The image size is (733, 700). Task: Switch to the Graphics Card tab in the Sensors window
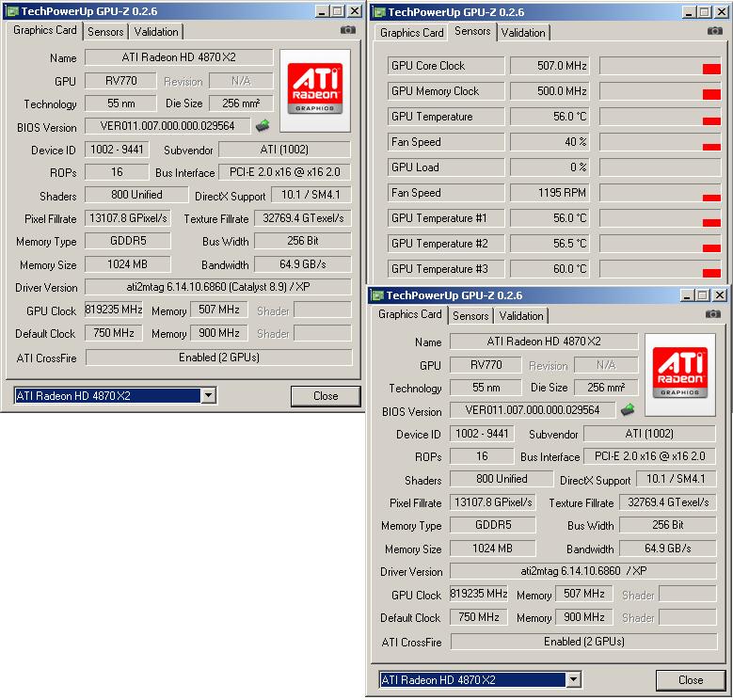(411, 33)
